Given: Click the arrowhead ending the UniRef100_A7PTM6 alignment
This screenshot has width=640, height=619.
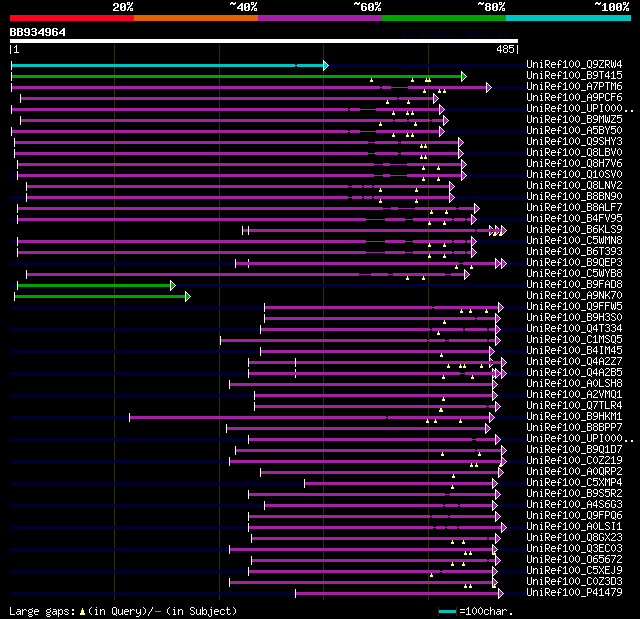Looking at the screenshot, I should pyautogui.click(x=489, y=87).
